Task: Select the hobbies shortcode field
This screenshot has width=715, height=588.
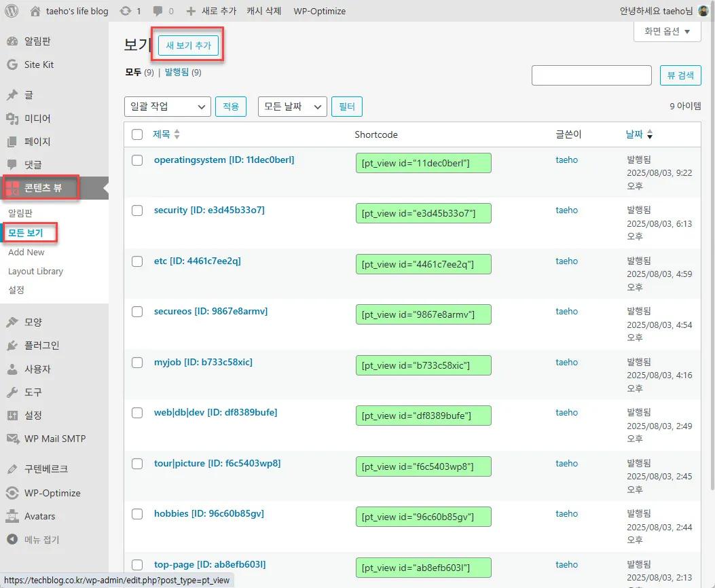Action: point(423,517)
